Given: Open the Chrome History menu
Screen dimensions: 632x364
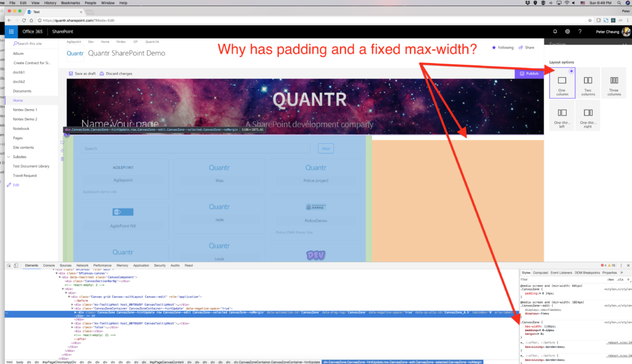Looking at the screenshot, I should (x=50, y=3).
